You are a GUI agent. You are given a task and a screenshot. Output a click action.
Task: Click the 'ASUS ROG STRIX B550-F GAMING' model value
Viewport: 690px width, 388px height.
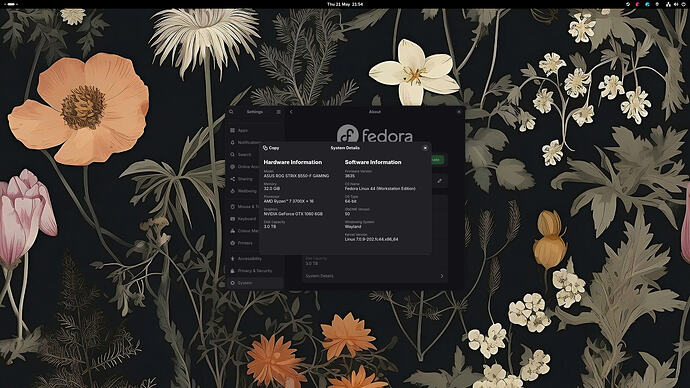point(296,176)
